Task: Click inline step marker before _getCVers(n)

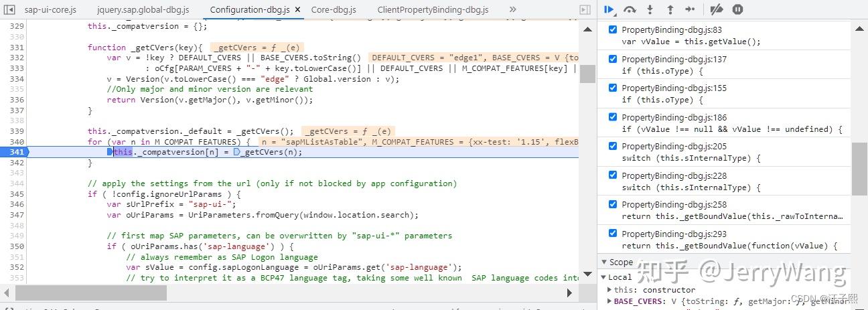Action: click(236, 152)
